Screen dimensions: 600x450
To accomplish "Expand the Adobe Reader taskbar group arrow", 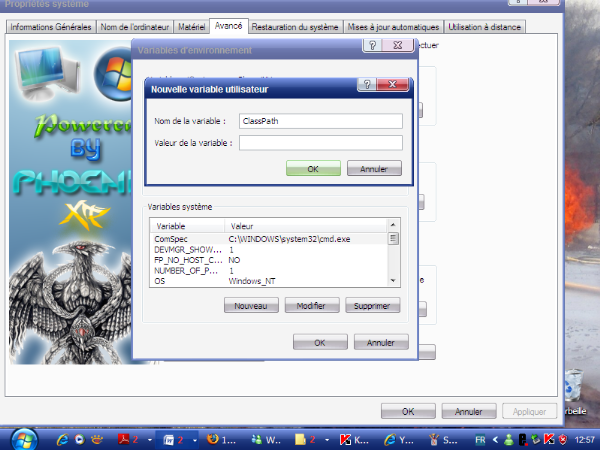I will point(150,440).
